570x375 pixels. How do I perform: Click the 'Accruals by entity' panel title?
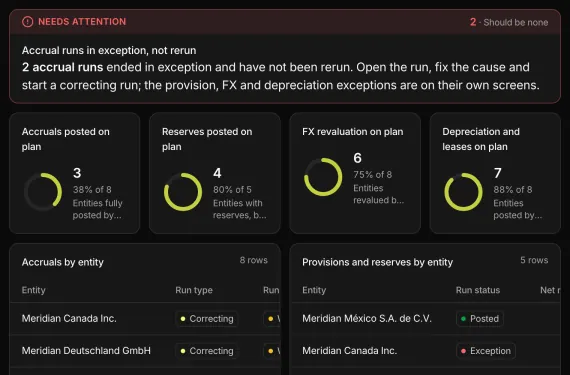[63, 262]
